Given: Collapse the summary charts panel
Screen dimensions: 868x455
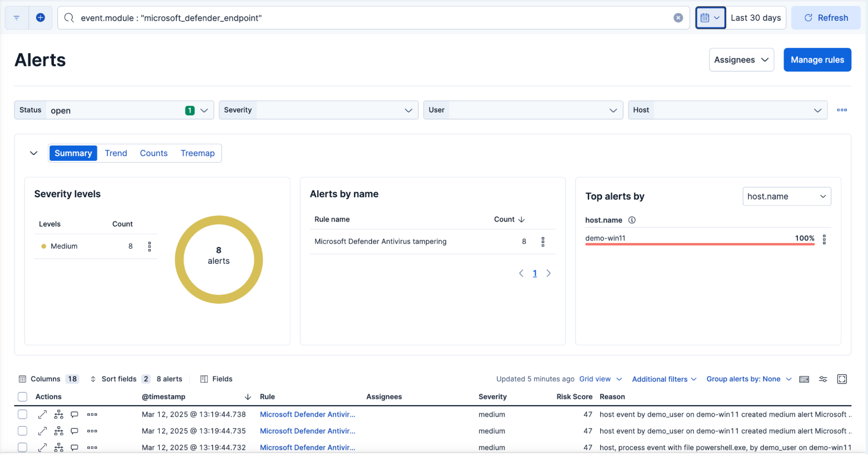Looking at the screenshot, I should pos(34,153).
